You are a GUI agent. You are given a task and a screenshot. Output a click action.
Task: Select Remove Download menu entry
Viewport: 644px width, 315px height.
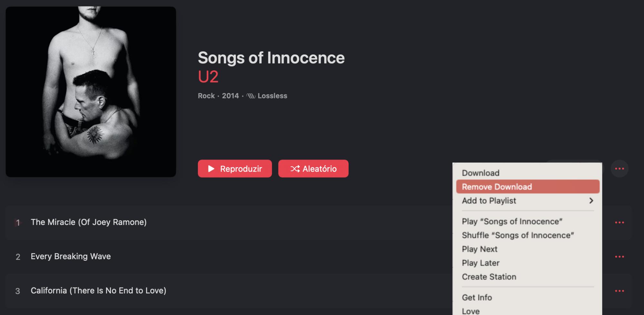pyautogui.click(x=496, y=187)
